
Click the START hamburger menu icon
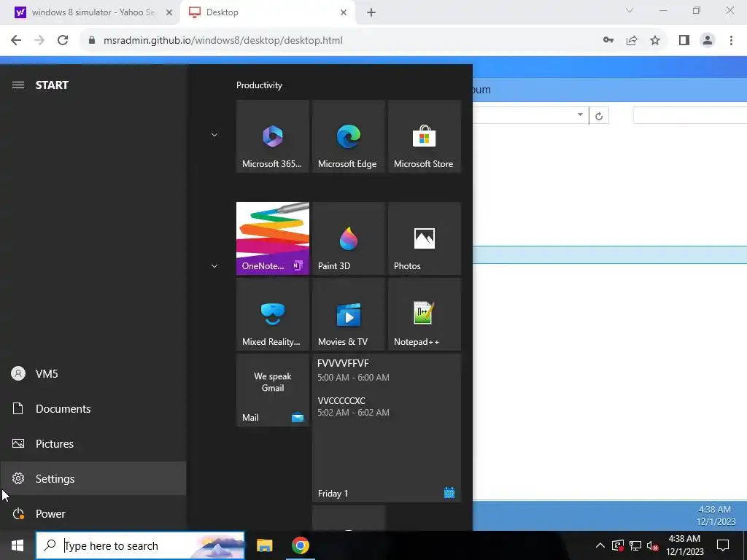18,85
